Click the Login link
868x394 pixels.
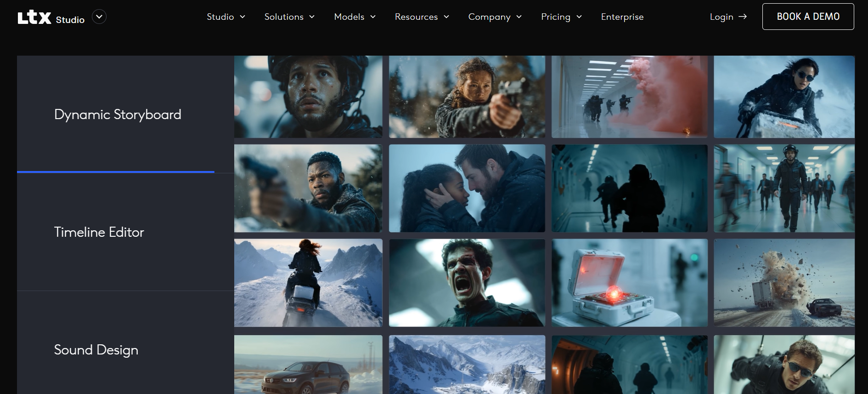721,17
